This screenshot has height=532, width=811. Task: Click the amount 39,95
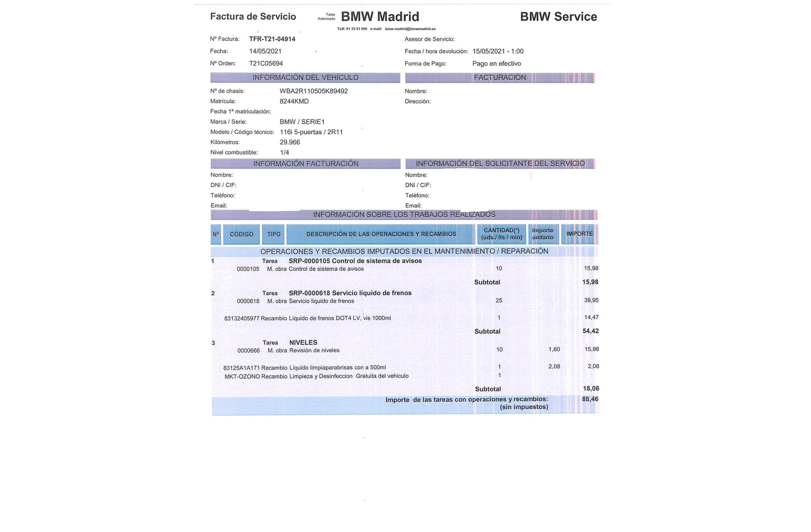coord(591,300)
